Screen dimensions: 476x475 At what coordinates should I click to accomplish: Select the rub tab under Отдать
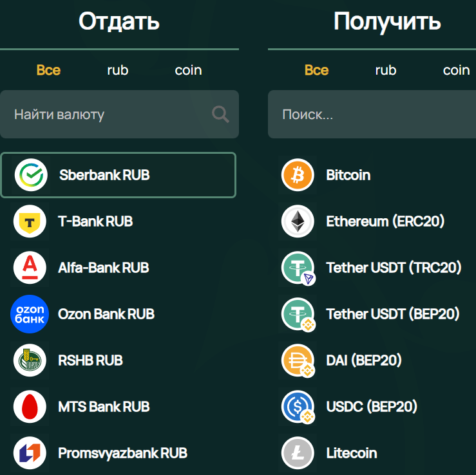point(118,70)
